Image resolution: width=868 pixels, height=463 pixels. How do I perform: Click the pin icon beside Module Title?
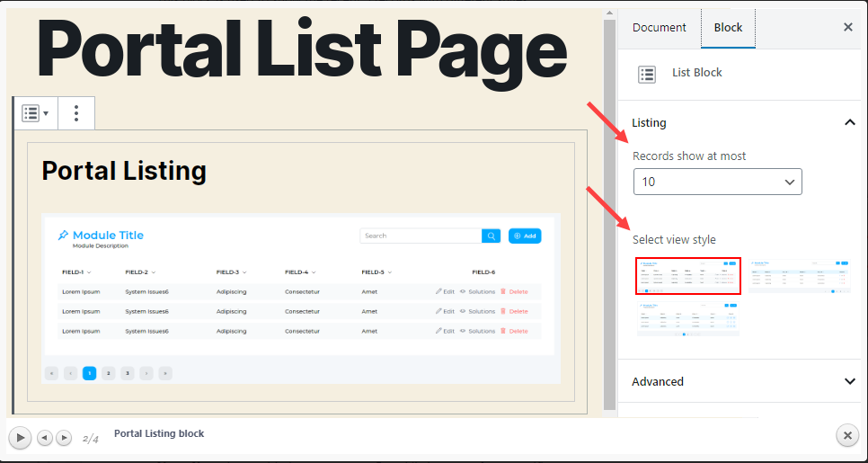click(x=63, y=236)
